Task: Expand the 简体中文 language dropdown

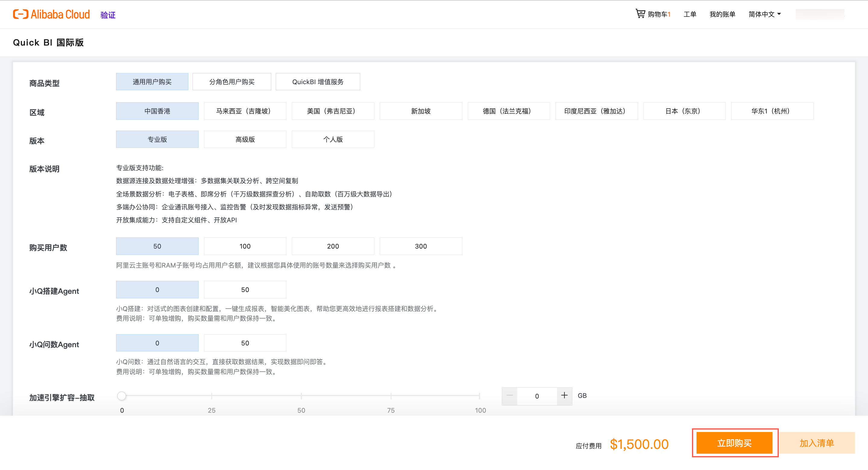Action: 764,14
